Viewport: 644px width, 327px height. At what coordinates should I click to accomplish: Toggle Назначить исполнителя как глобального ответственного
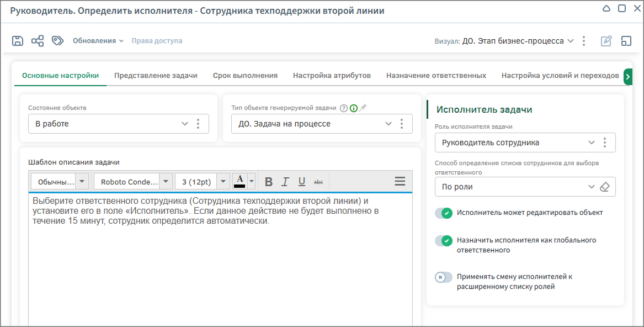tap(444, 241)
